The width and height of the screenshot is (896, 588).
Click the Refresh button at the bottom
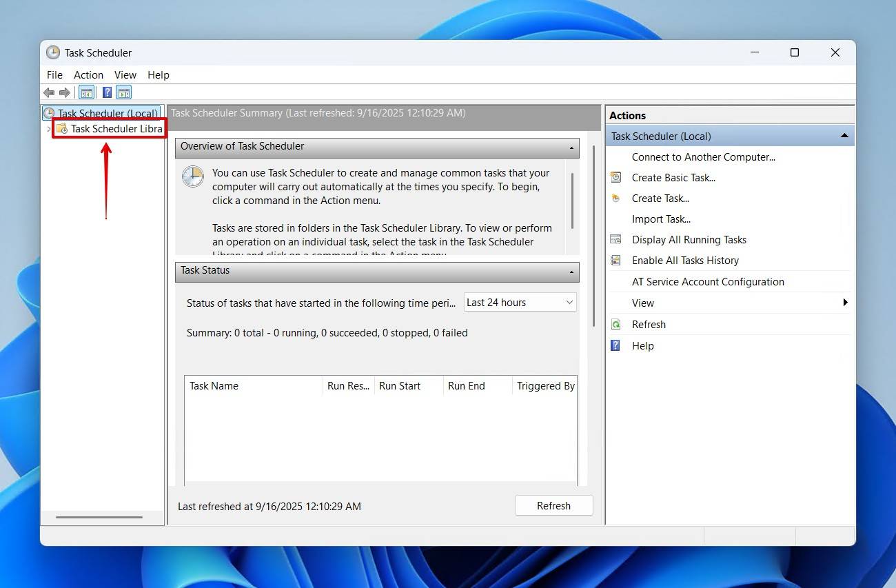[553, 505]
